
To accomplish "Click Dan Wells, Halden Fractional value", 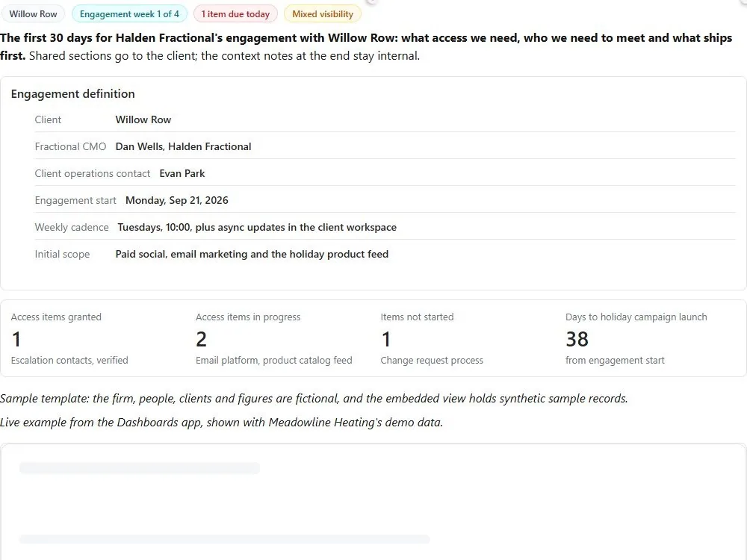I will point(184,146).
